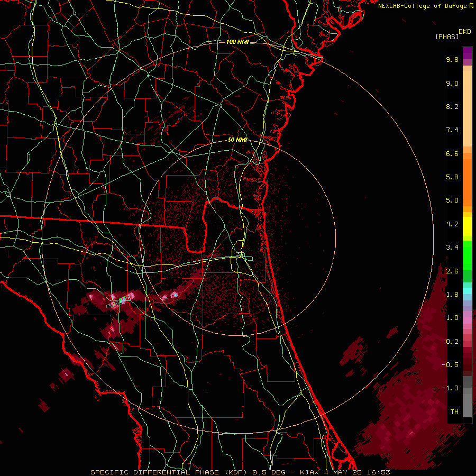Click the TH threshold label on the scale
The height and width of the screenshot is (476, 476).
tap(454, 412)
